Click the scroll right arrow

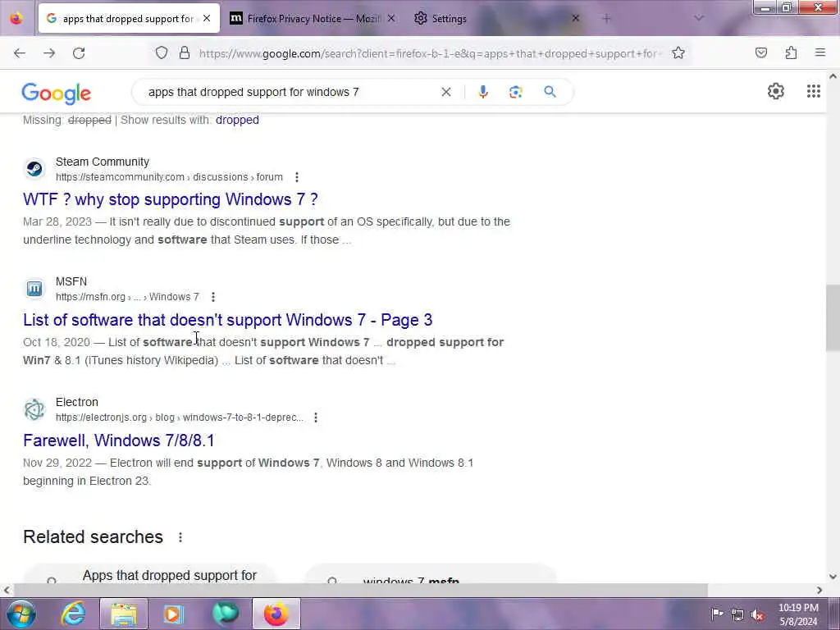click(x=819, y=591)
